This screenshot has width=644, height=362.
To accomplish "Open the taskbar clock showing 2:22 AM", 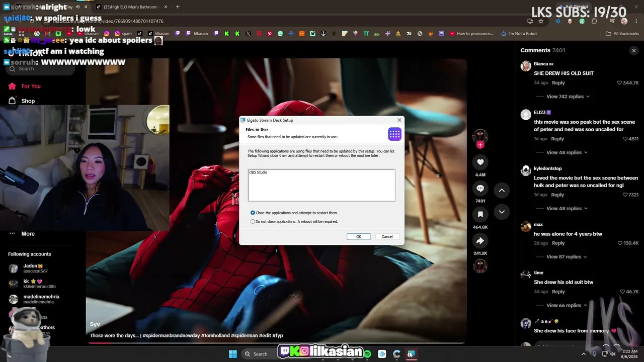I will [x=629, y=354].
